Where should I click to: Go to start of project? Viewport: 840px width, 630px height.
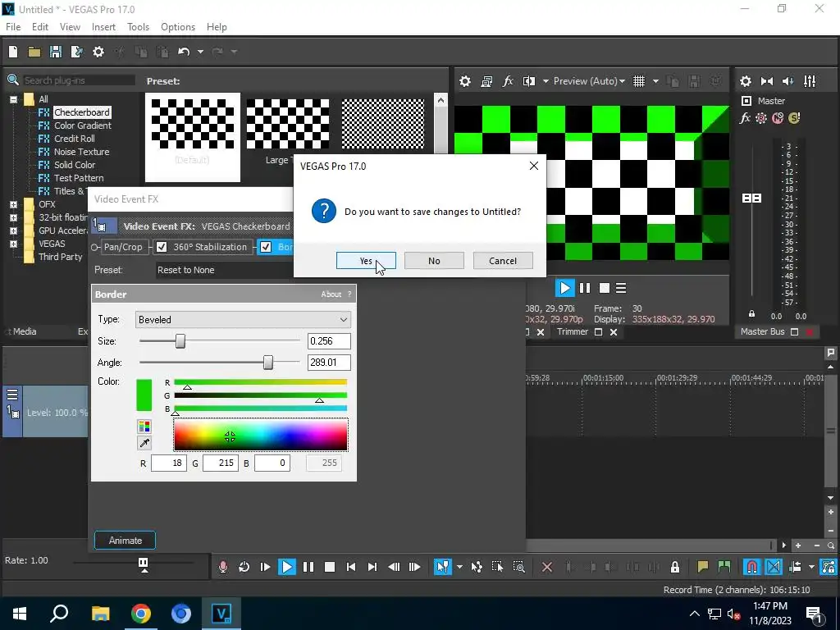pos(351,567)
